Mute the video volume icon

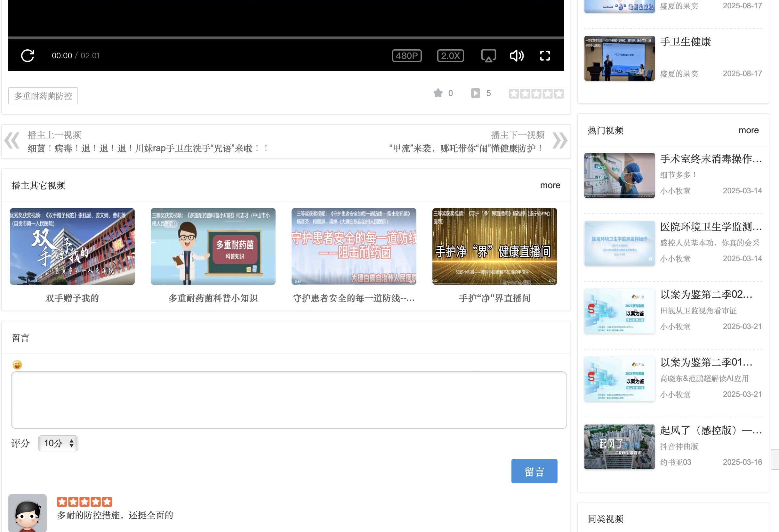coord(517,56)
